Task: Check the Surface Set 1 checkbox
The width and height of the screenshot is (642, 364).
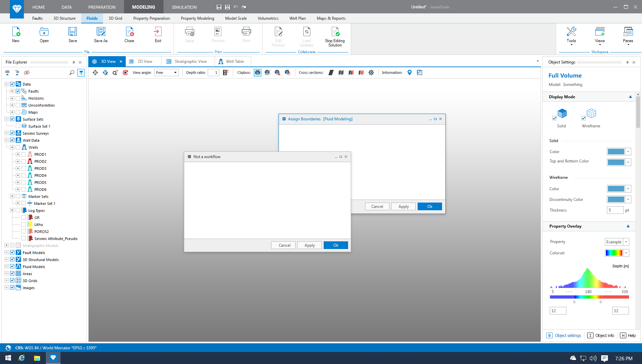Action: (x=18, y=126)
